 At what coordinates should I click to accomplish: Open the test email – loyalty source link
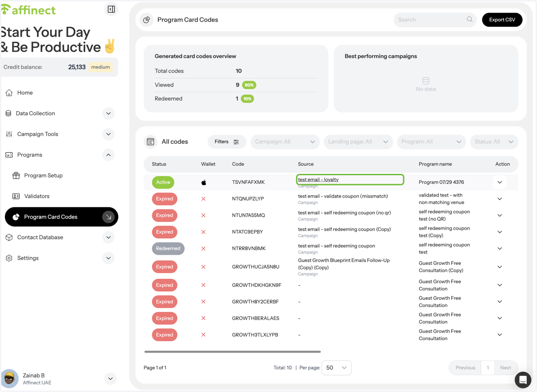(318, 180)
